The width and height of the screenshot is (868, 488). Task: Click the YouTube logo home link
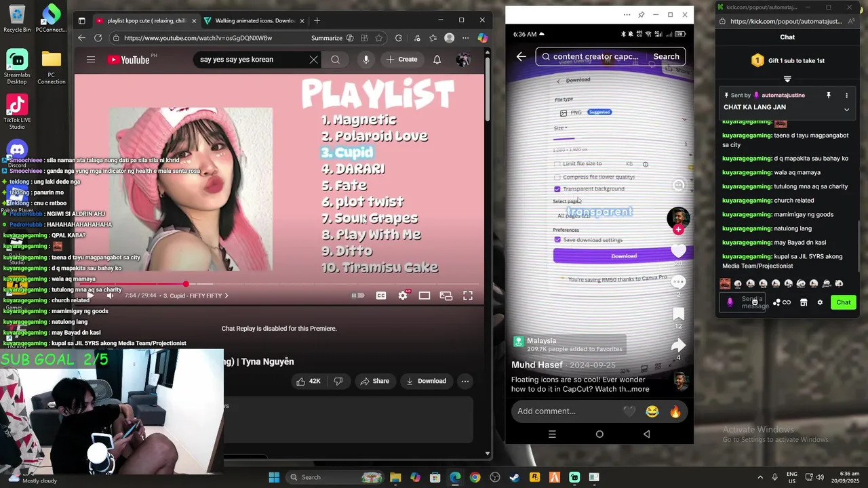(x=128, y=60)
